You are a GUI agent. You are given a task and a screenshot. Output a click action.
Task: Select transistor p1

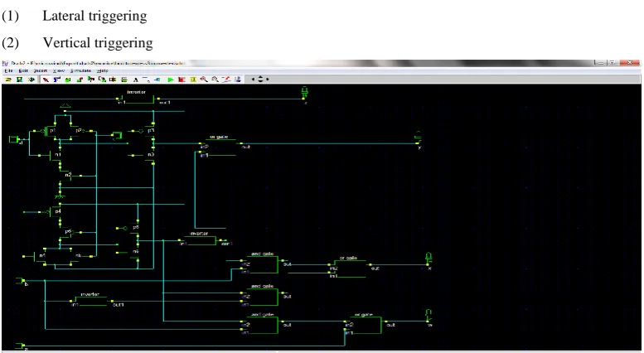click(x=50, y=132)
